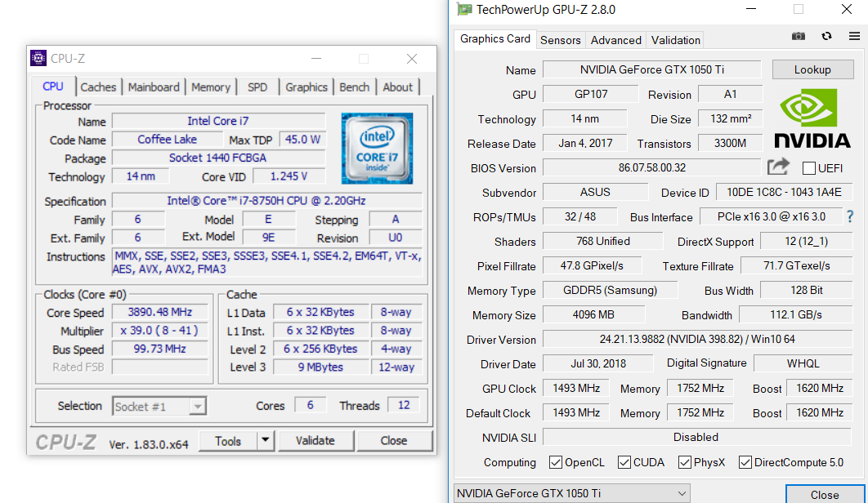
Task: Click the Intel Core i7 badge in CPU-Z
Action: point(377,149)
